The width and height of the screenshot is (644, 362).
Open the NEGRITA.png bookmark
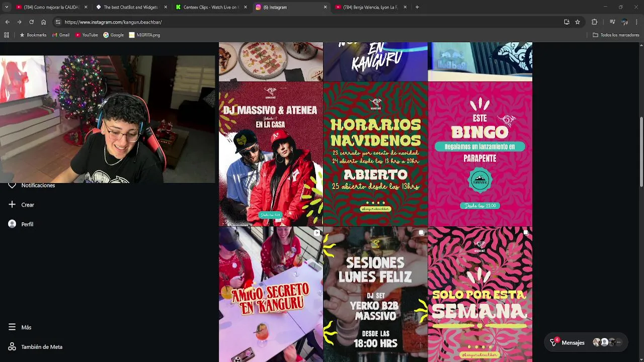point(144,35)
